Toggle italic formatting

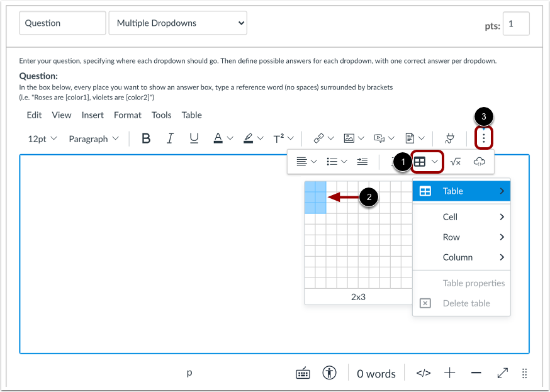[x=170, y=139]
